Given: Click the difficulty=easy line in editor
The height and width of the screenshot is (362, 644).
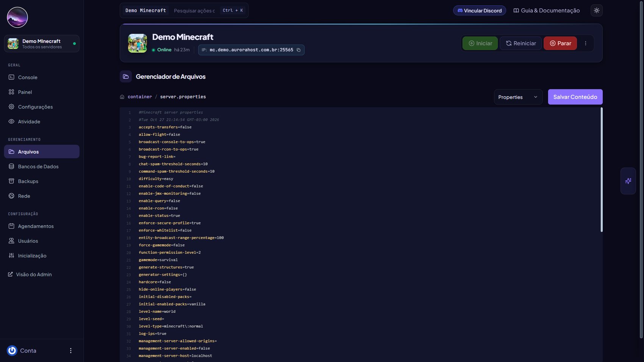Looking at the screenshot, I should tap(156, 179).
